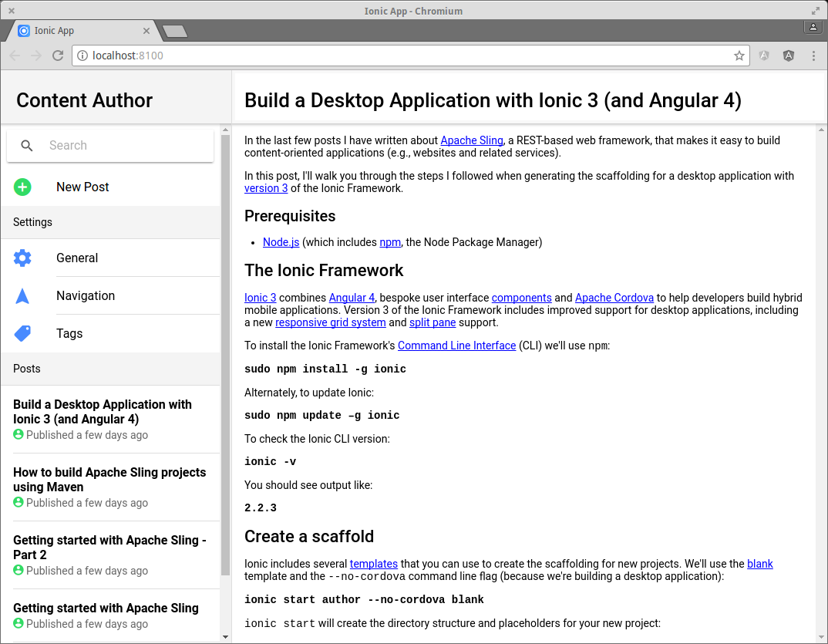Open the Chromium three-dot menu
This screenshot has width=828, height=644.
813,56
